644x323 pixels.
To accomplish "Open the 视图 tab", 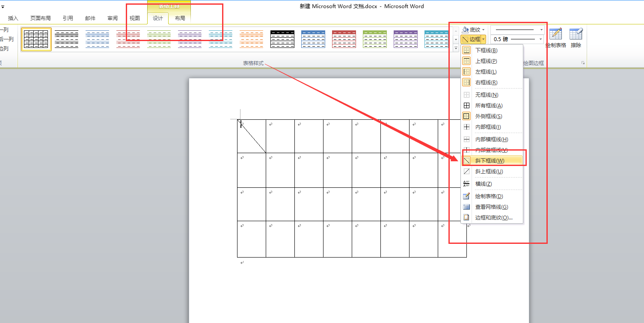I will [x=135, y=18].
